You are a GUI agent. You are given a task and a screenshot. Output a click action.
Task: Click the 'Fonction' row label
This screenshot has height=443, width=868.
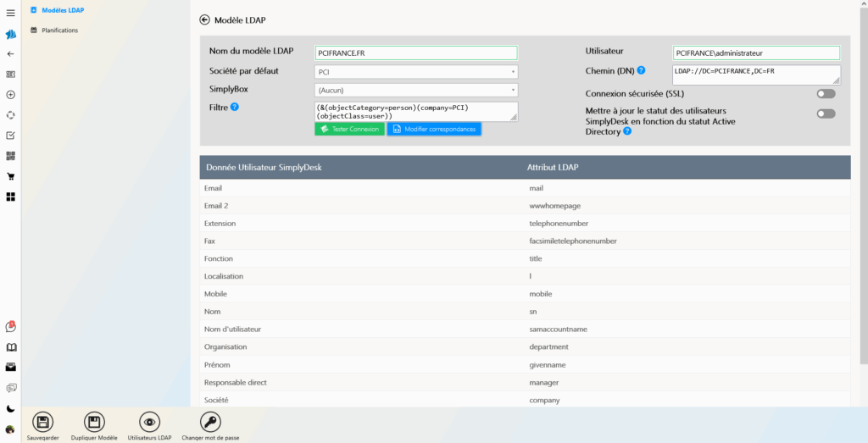click(x=219, y=259)
